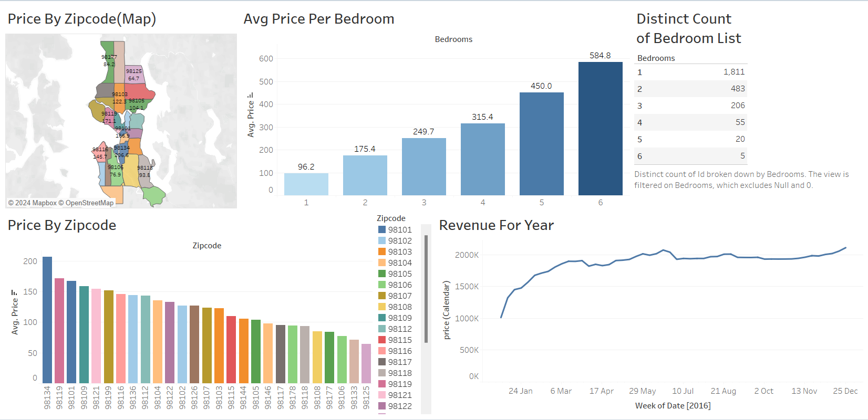This screenshot has height=420, width=868.
Task: Click the 98121 entry in Zipcode legend
Action: [395, 395]
